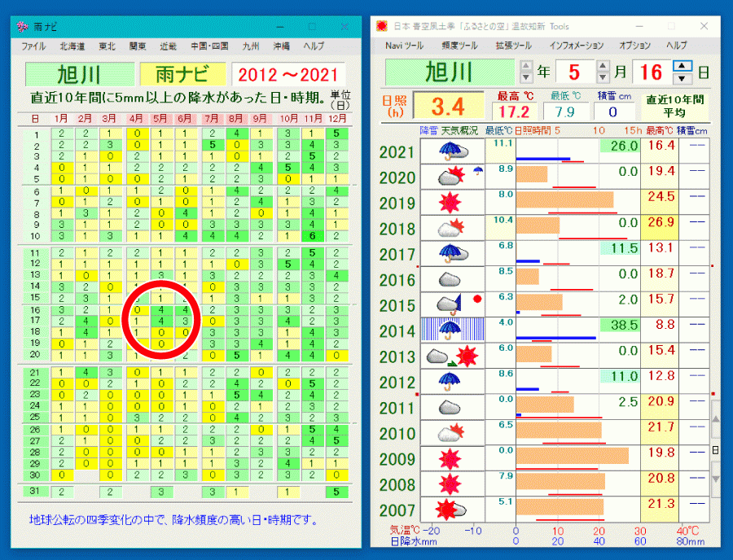The height and width of the screenshot is (560, 733).
Task: Select the 5月 column header
Action: click(161, 119)
